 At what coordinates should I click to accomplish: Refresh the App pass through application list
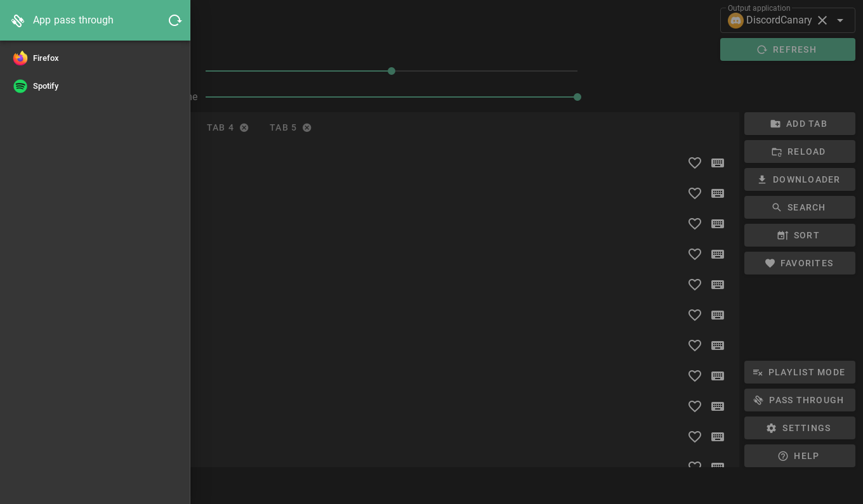[175, 20]
